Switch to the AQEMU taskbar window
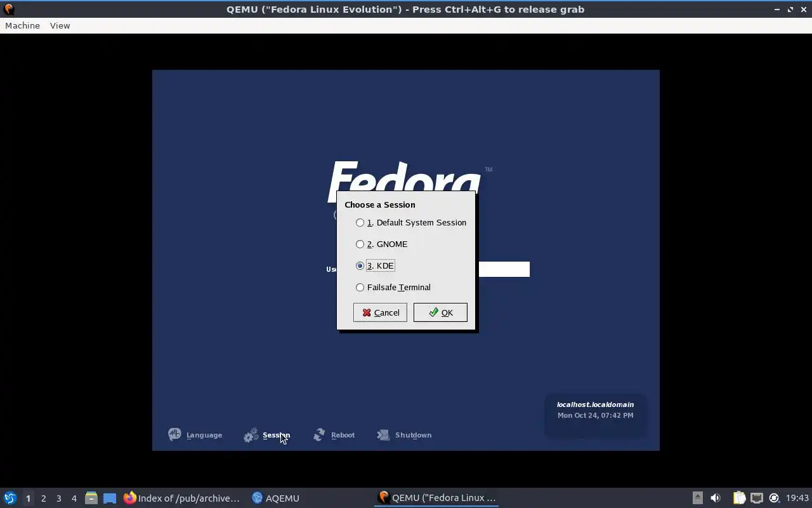This screenshot has height=508, width=812. pyautogui.click(x=275, y=498)
